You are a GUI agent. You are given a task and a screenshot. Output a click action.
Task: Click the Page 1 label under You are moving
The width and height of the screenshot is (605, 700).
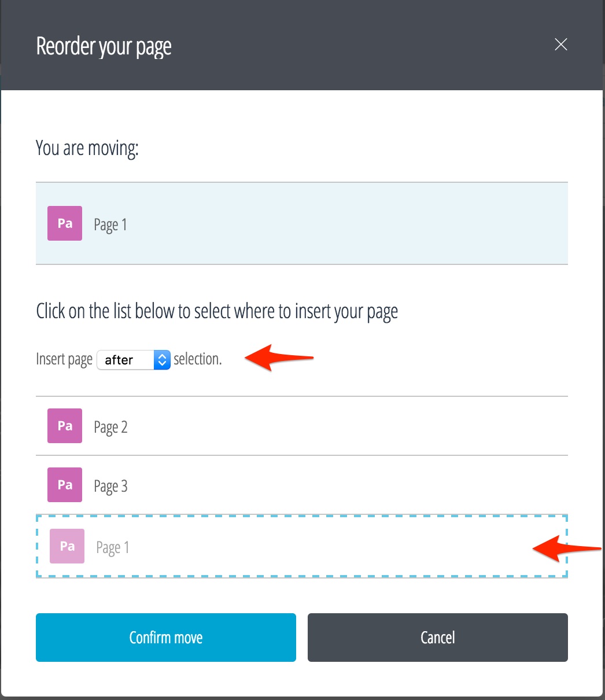(110, 225)
